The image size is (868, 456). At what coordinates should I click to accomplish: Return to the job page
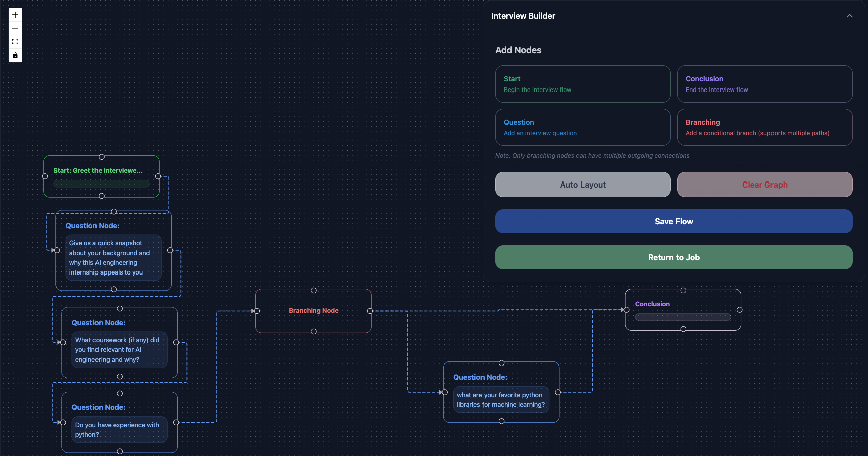pos(673,257)
